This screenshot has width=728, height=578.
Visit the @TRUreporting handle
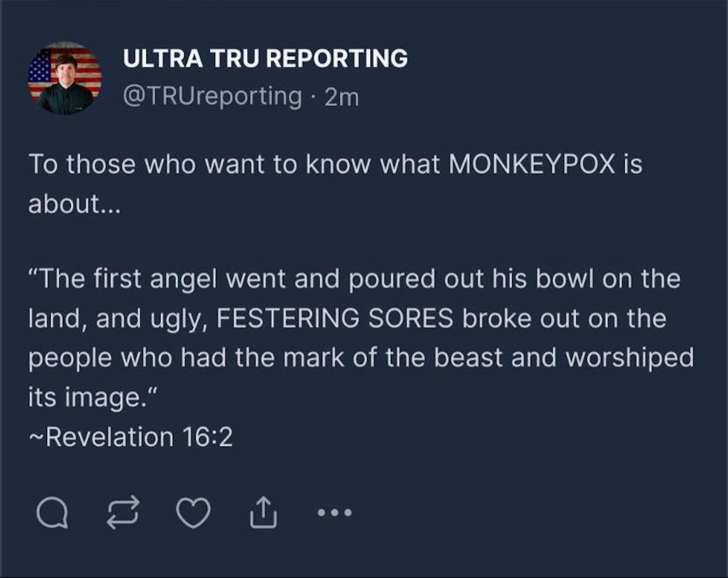point(212,97)
